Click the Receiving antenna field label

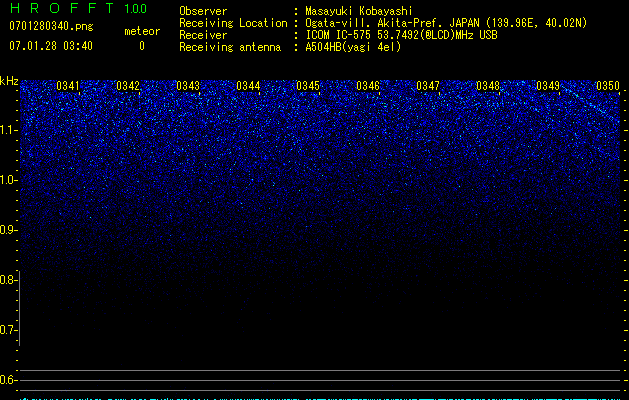(x=230, y=47)
